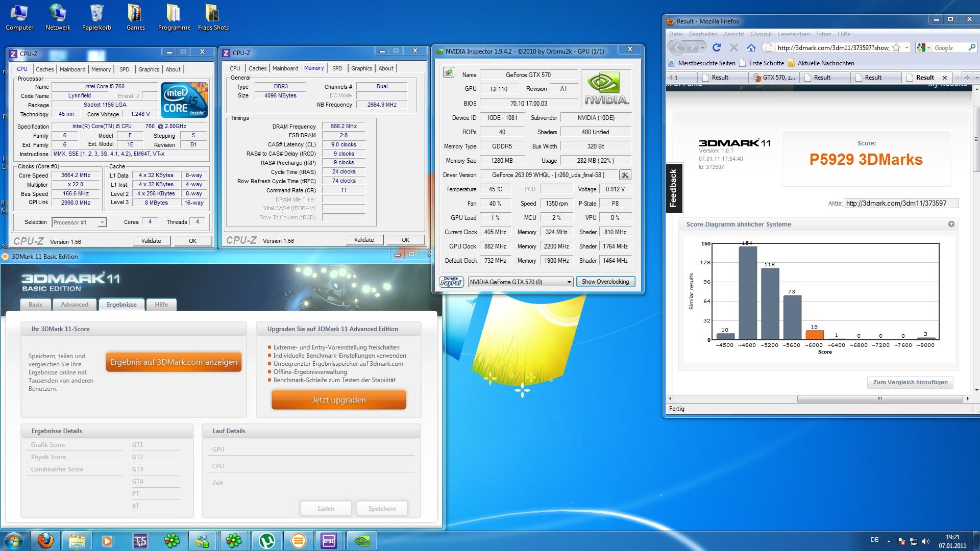Click Firefox back arrow button
The image size is (980, 551).
tap(677, 47)
